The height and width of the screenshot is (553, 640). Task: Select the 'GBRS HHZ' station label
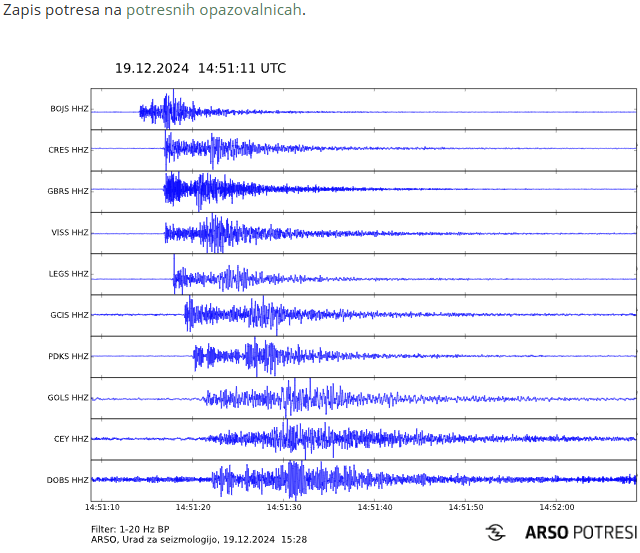click(68, 191)
